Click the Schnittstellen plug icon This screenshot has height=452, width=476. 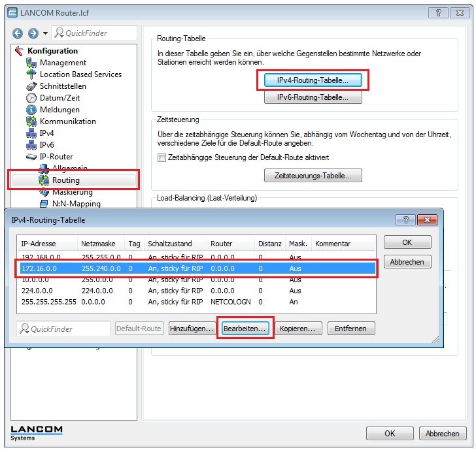pos(31,86)
